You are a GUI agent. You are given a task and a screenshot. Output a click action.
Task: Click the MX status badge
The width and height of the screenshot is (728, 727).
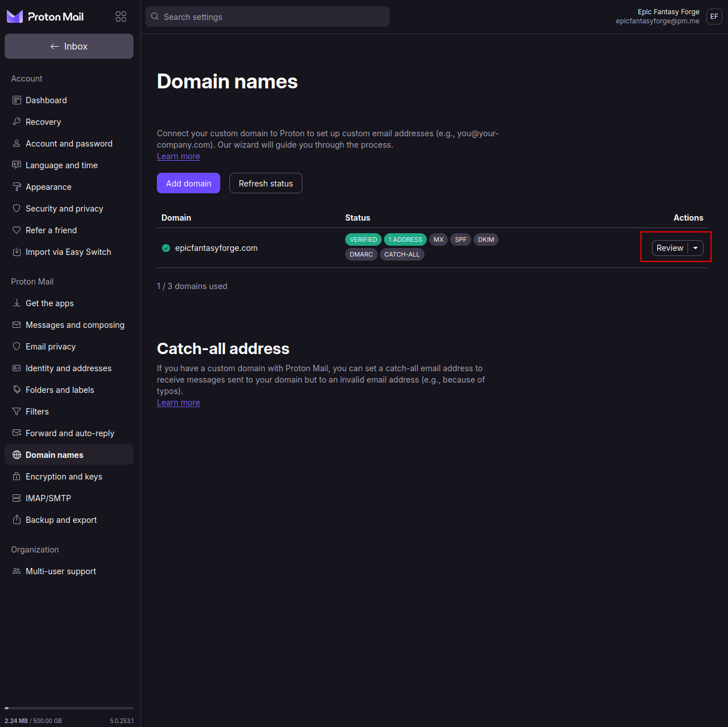[x=439, y=239]
